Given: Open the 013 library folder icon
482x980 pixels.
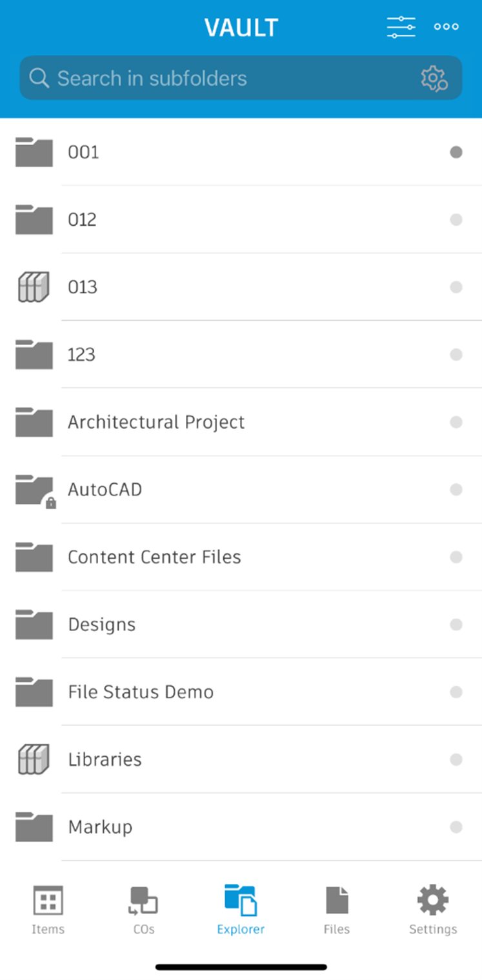Looking at the screenshot, I should 34,287.
